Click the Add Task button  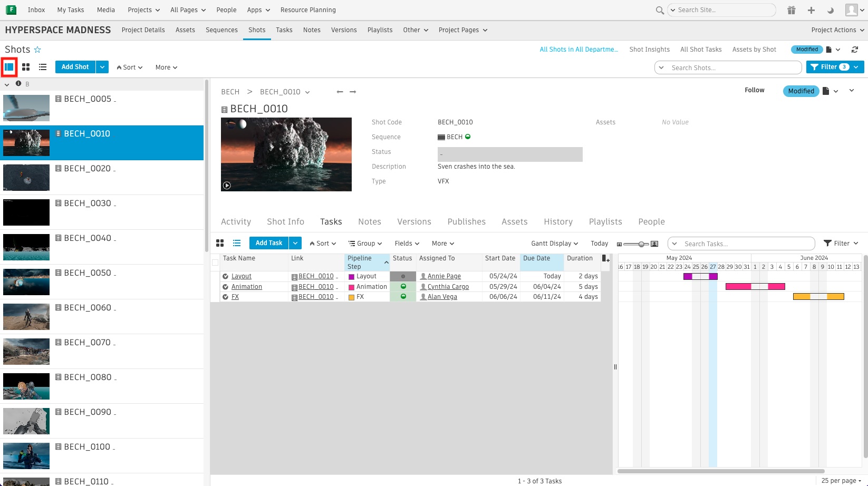pyautogui.click(x=269, y=243)
